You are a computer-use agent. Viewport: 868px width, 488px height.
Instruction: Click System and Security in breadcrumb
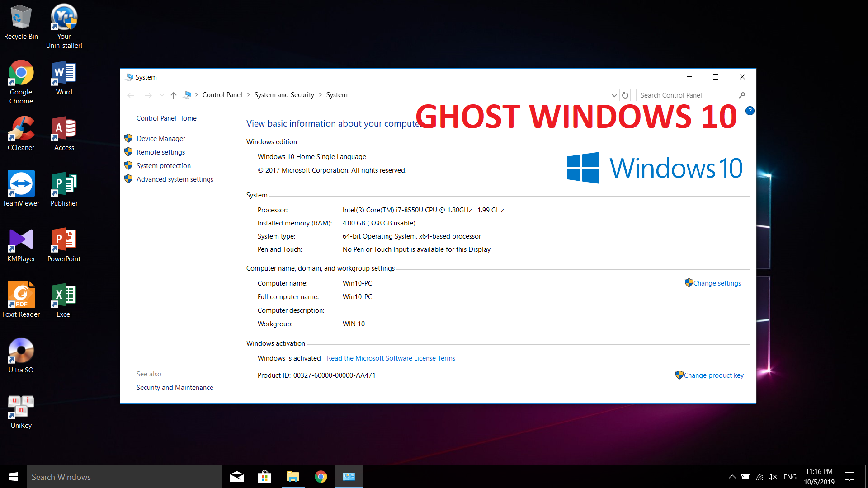[284, 95]
